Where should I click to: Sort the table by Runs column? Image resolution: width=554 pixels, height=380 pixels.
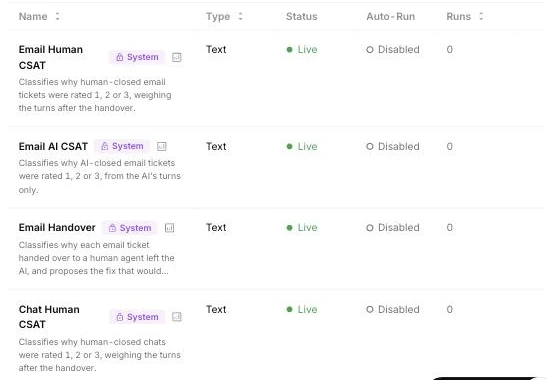point(464,16)
